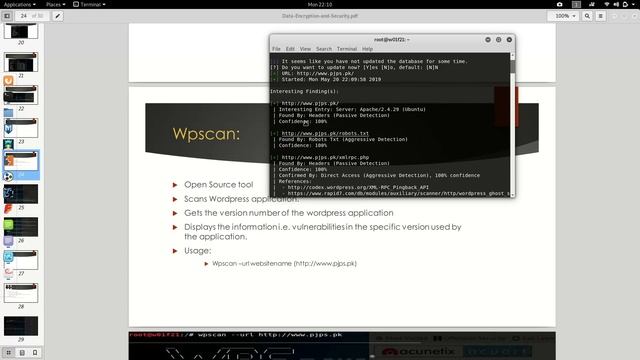This screenshot has height=360, width=640.
Task: Select page 29 thumbnail in sidebar
Action: 21,326
